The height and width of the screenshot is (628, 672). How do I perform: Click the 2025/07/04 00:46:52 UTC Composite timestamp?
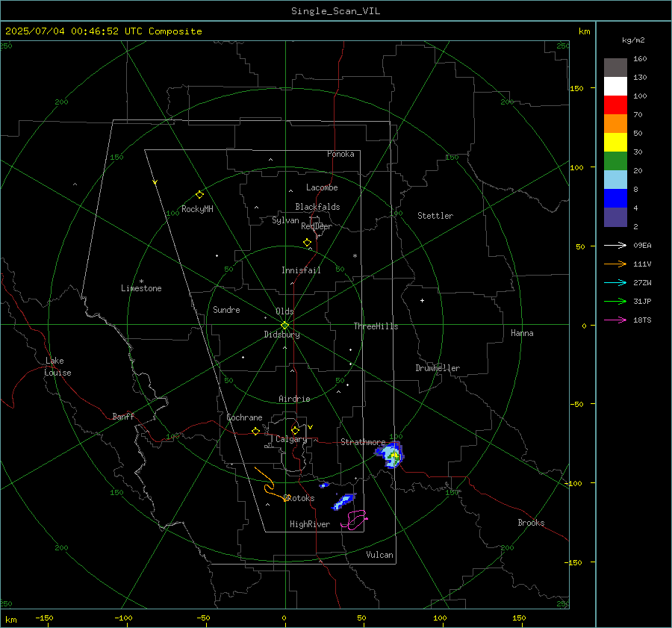pyautogui.click(x=103, y=31)
